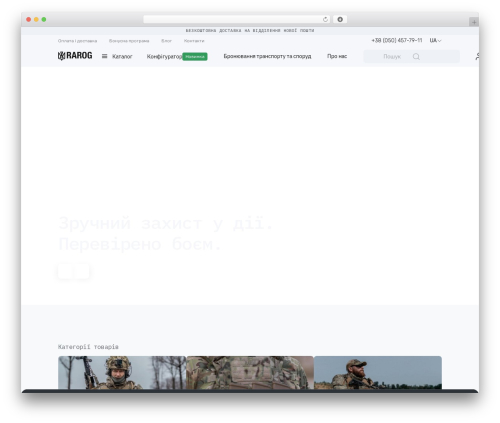Open the Конфігуратор menu item

[x=164, y=57]
